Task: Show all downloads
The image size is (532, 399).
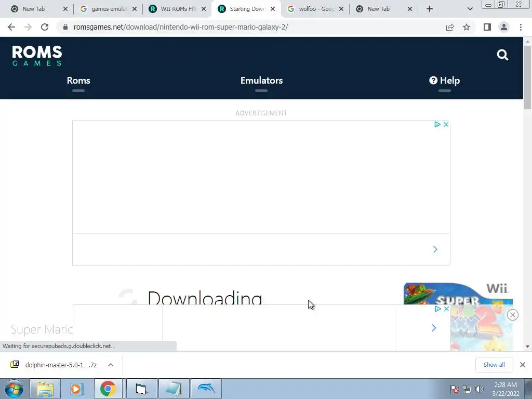Action: 494,365
